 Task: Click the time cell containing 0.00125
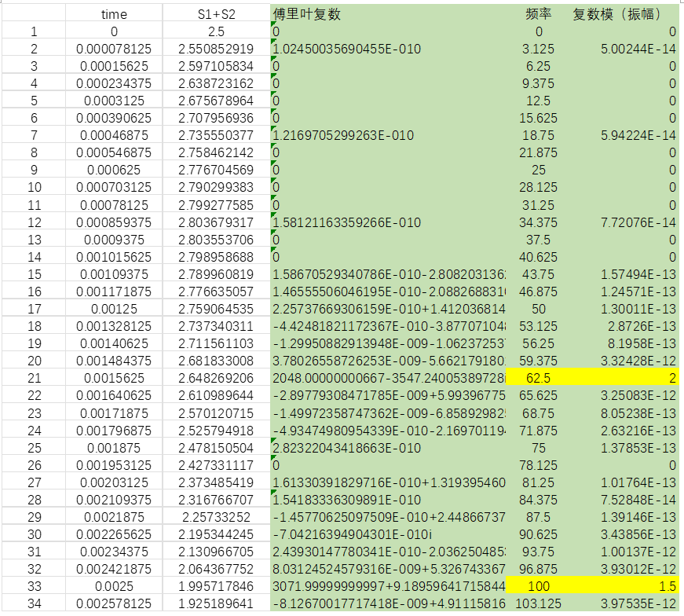tap(114, 309)
